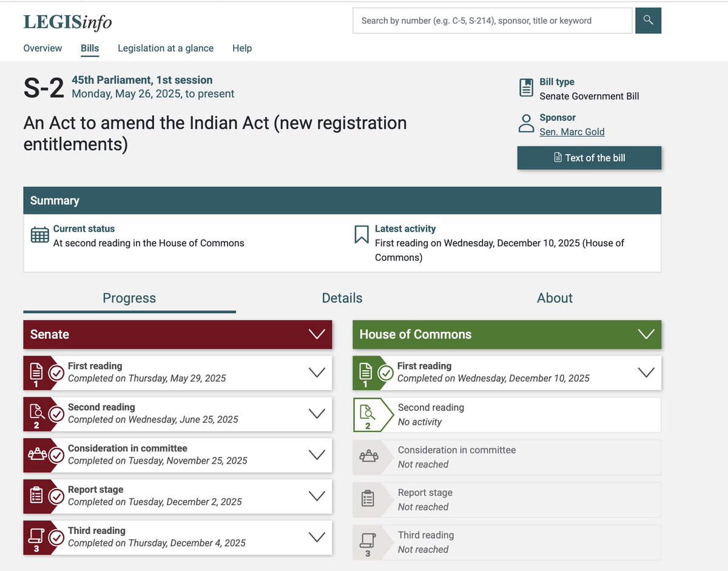Viewport: 728px width, 571px height.
Task: Click the Sponsor person icon
Action: click(526, 124)
